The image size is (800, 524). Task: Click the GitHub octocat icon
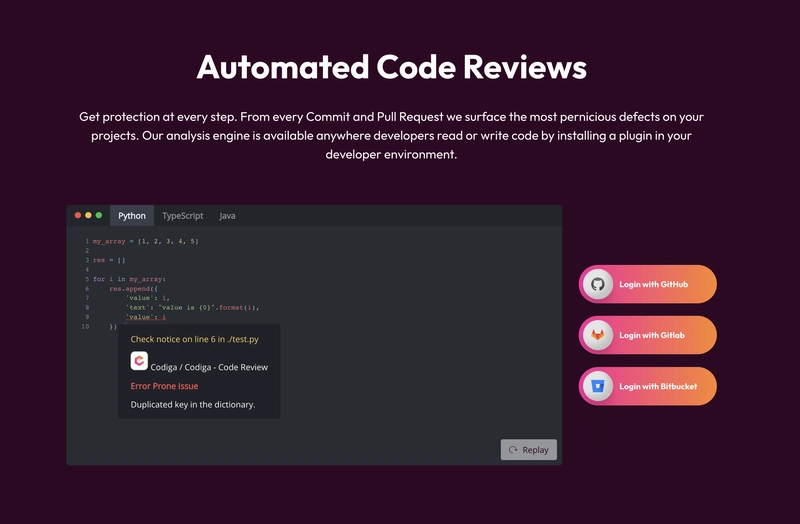click(x=597, y=284)
